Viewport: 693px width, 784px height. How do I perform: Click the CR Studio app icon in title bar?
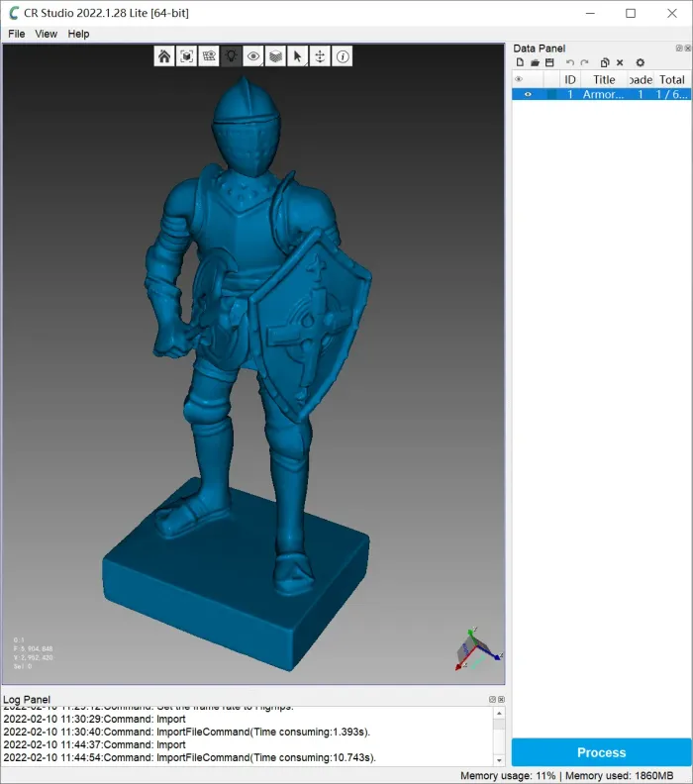click(x=14, y=13)
